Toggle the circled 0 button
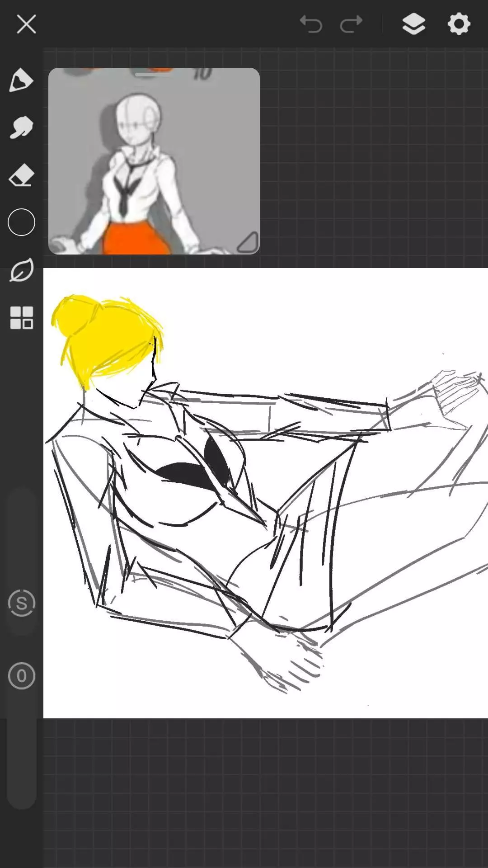This screenshot has height=868, width=488. (21, 676)
